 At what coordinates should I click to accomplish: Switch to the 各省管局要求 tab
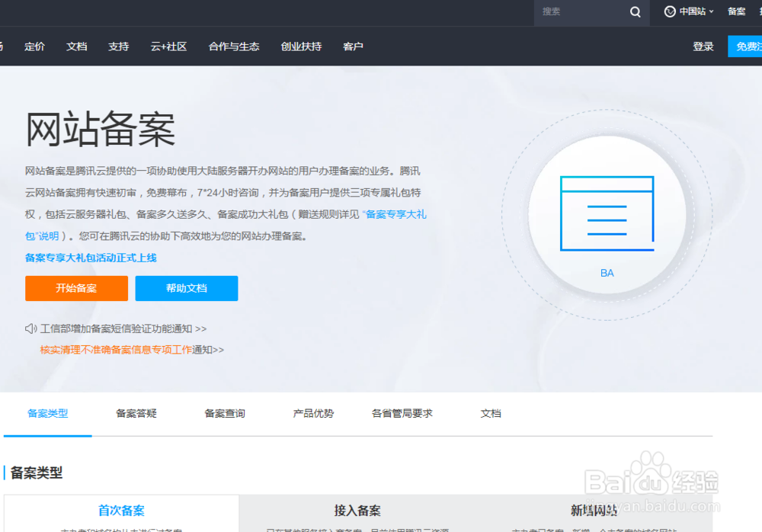pyautogui.click(x=402, y=413)
